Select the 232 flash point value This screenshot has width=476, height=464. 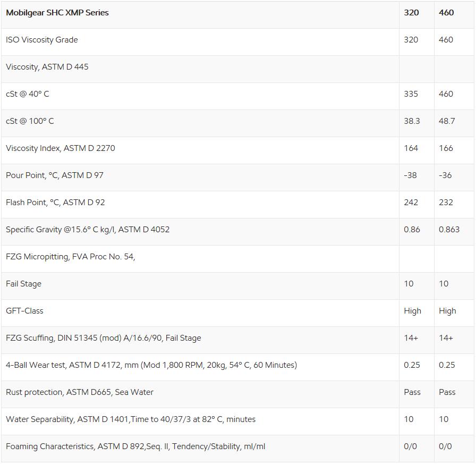[446, 203]
